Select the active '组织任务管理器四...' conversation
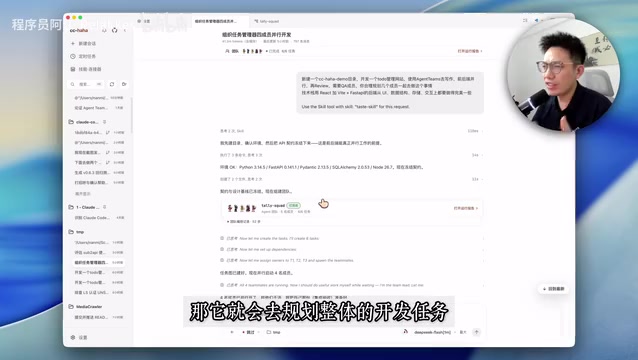Viewport: 638px width, 360px height. coord(99,262)
